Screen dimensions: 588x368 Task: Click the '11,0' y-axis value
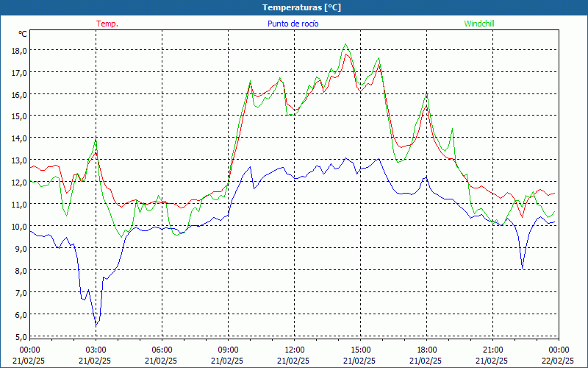point(19,205)
